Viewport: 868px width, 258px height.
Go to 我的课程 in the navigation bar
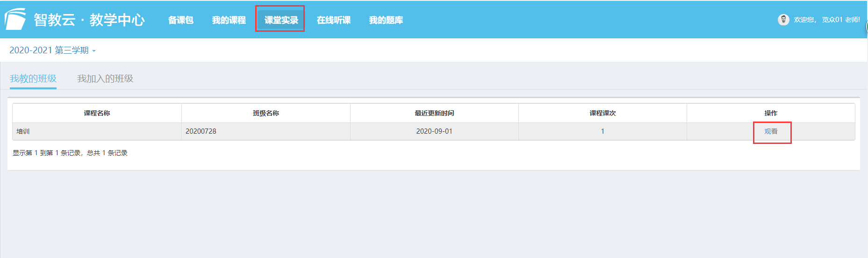pyautogui.click(x=229, y=20)
